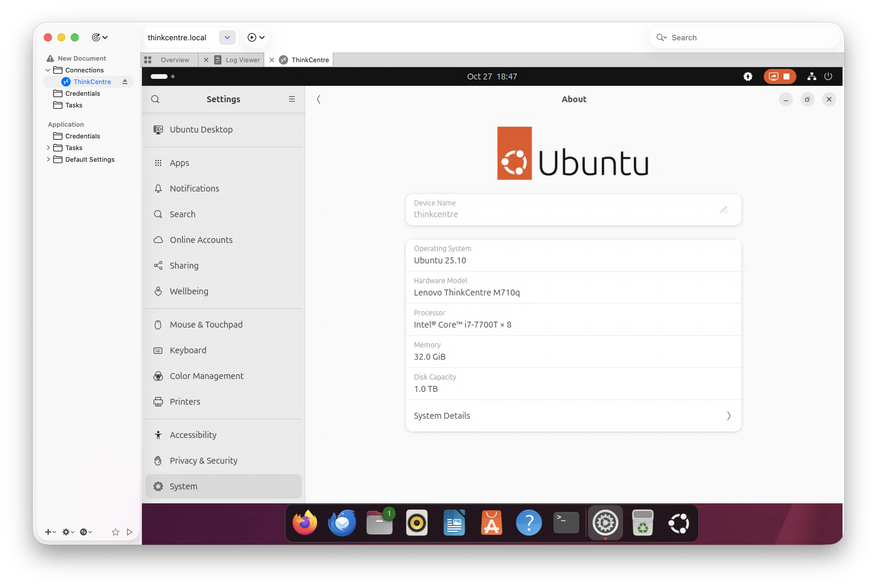877x588 pixels.
Task: Launch Firefox from the Ubuntu dock
Action: tap(304, 522)
